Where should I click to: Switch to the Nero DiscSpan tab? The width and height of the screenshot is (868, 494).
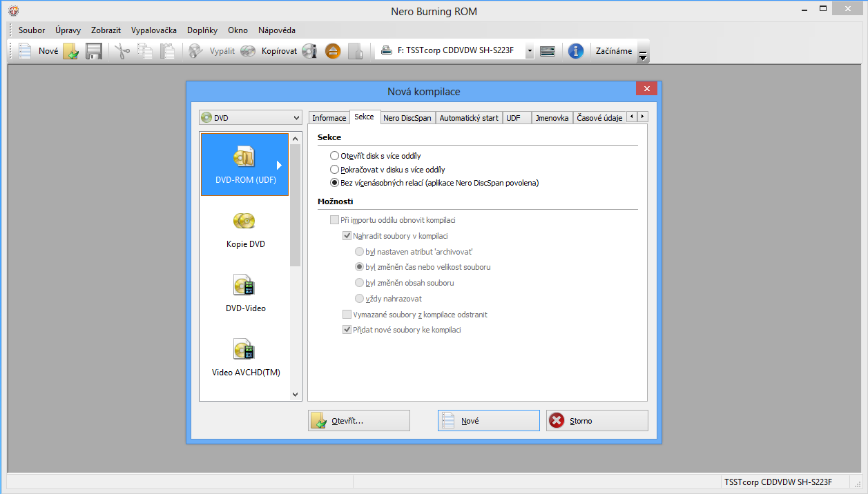(407, 118)
